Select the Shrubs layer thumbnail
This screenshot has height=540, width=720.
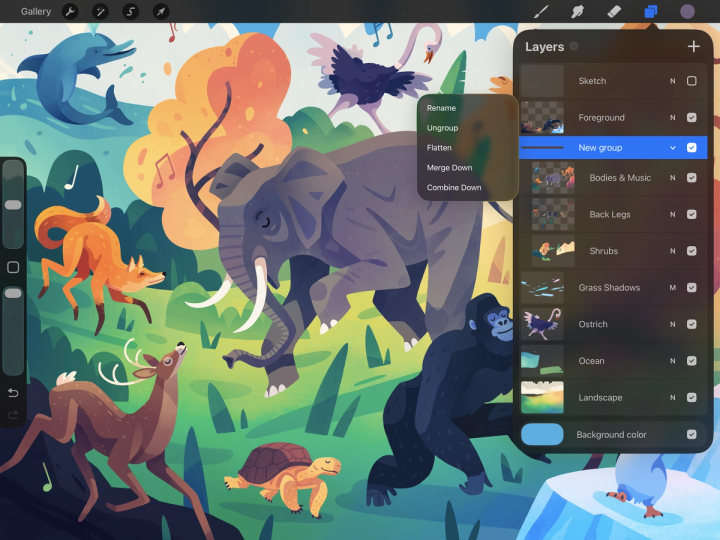tap(553, 251)
